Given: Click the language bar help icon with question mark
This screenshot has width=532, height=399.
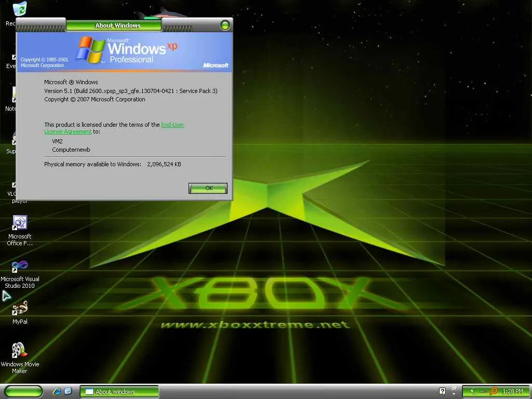Looking at the screenshot, I should point(442,391).
